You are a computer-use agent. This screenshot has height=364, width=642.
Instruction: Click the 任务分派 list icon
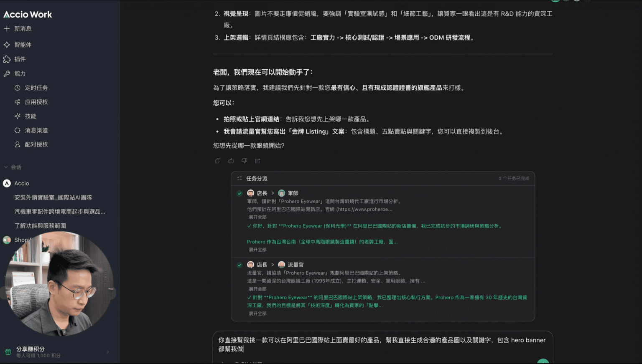(x=239, y=178)
